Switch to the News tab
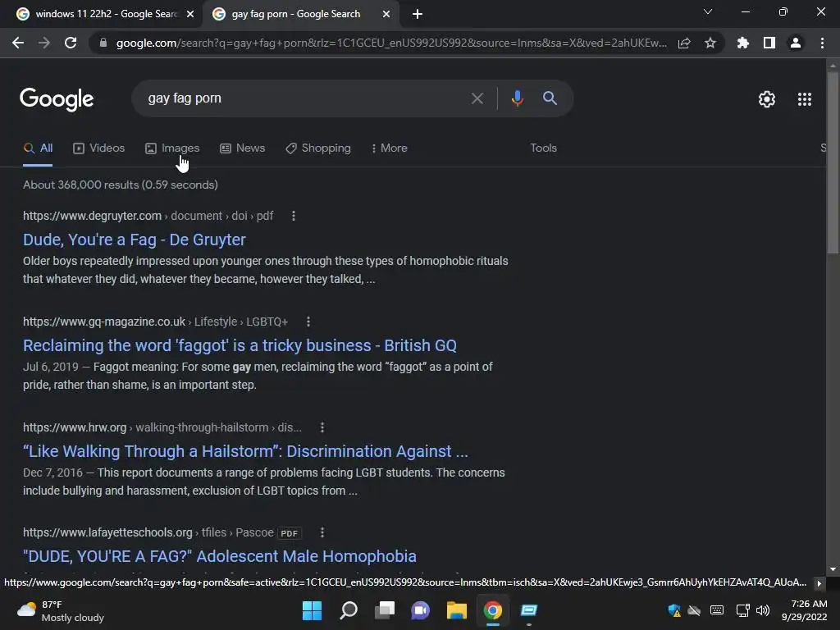The height and width of the screenshot is (630, 840). coord(243,148)
